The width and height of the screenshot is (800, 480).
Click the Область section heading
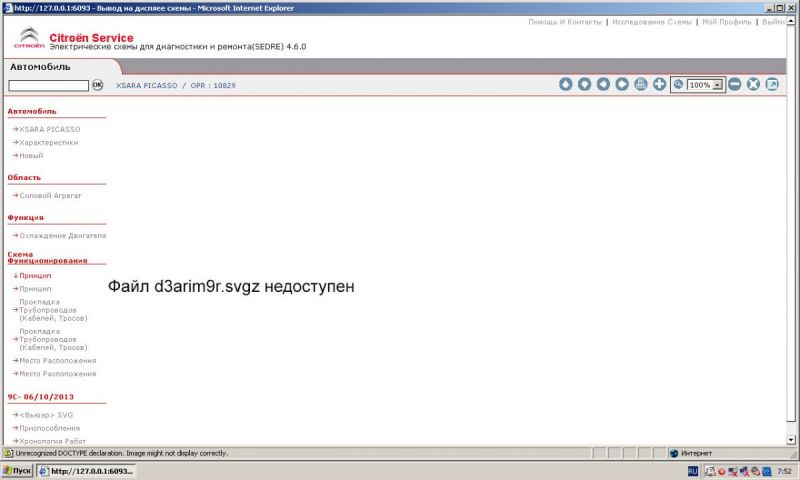tap(24, 178)
